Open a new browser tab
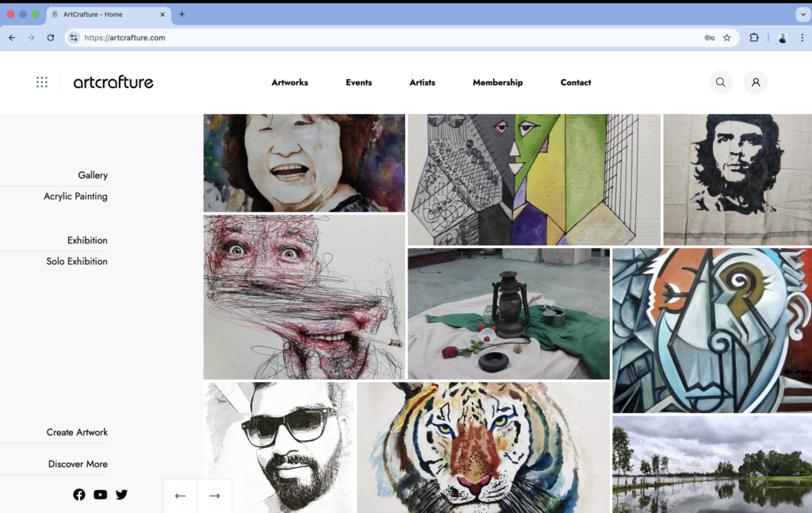 pos(182,14)
